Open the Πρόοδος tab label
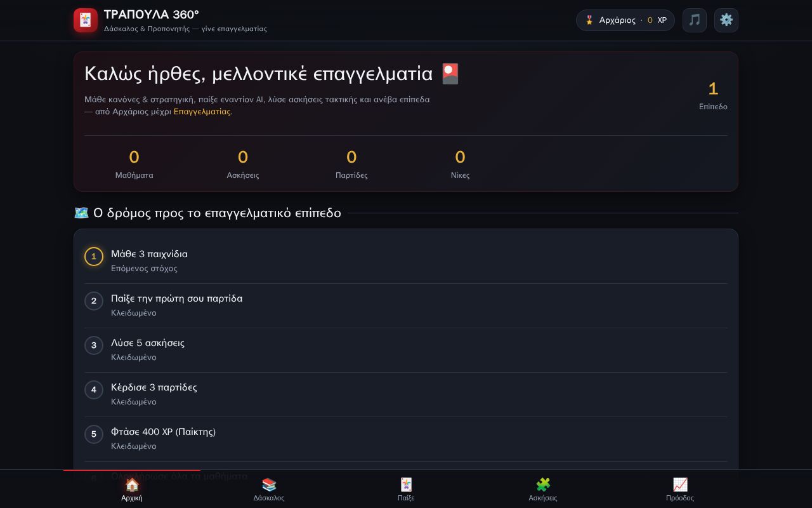 pyautogui.click(x=680, y=498)
